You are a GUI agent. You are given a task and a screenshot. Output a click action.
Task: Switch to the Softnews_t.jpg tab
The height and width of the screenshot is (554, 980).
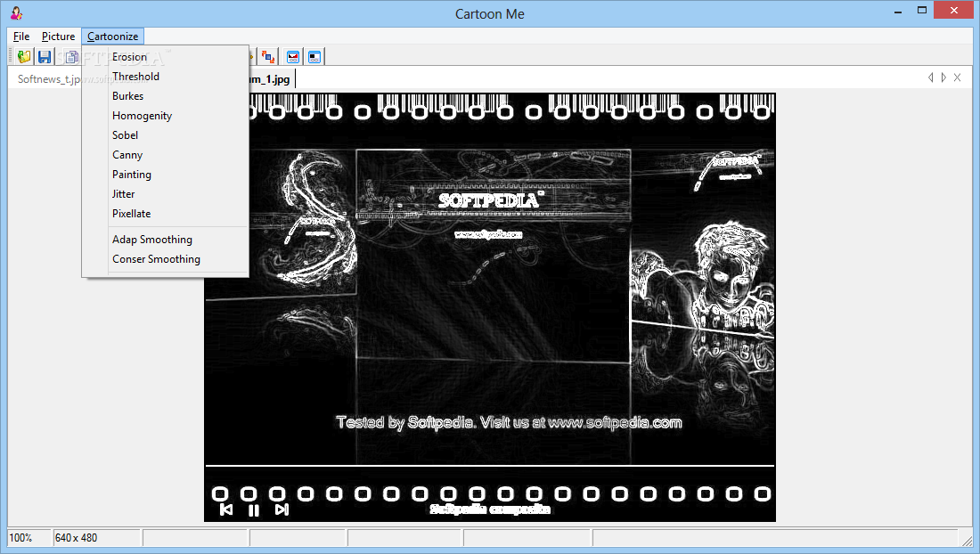(47, 79)
